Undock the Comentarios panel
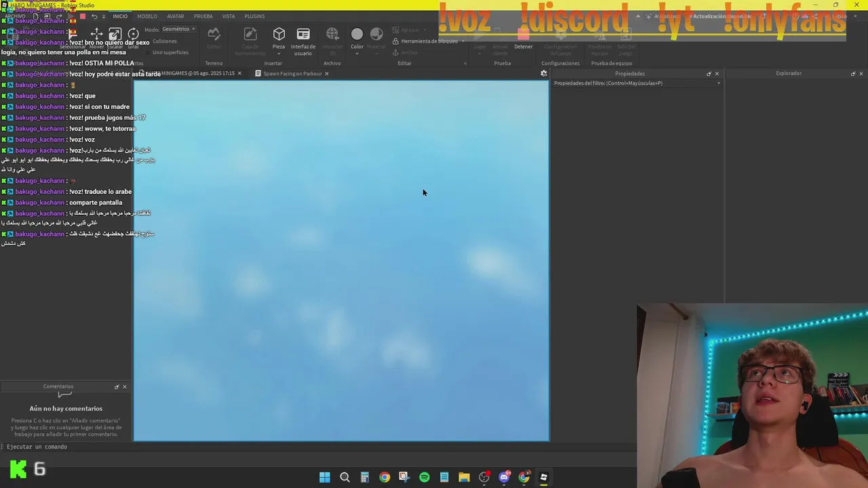The image size is (868, 488). [117, 386]
